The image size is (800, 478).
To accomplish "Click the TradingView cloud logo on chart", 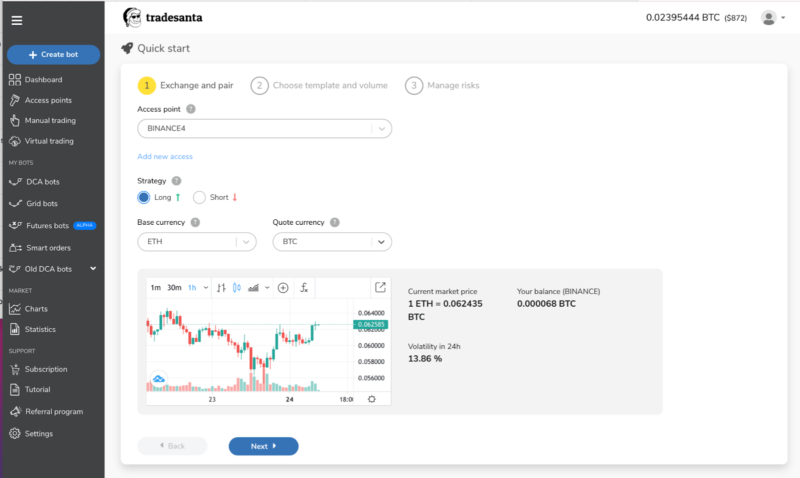I will 159,379.
